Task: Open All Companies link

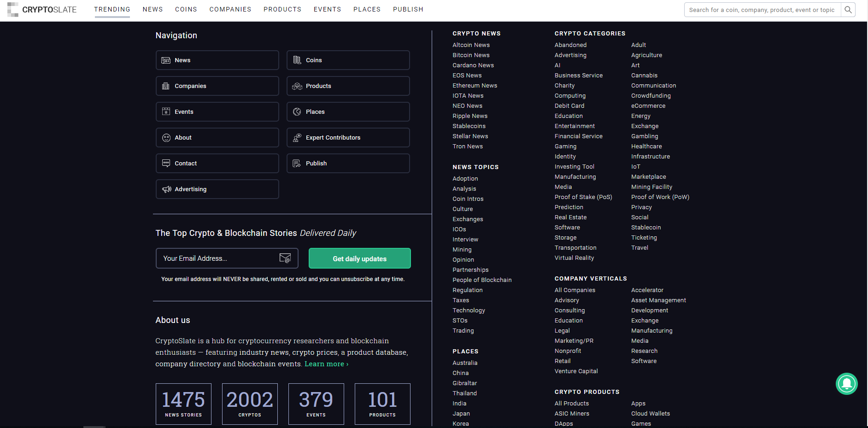Action: (575, 290)
